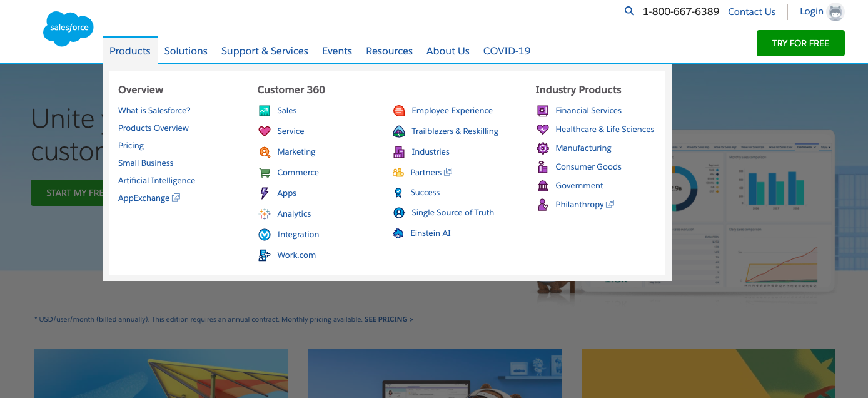868x398 pixels.
Task: Click the Financial Services safe icon
Action: coord(543,111)
